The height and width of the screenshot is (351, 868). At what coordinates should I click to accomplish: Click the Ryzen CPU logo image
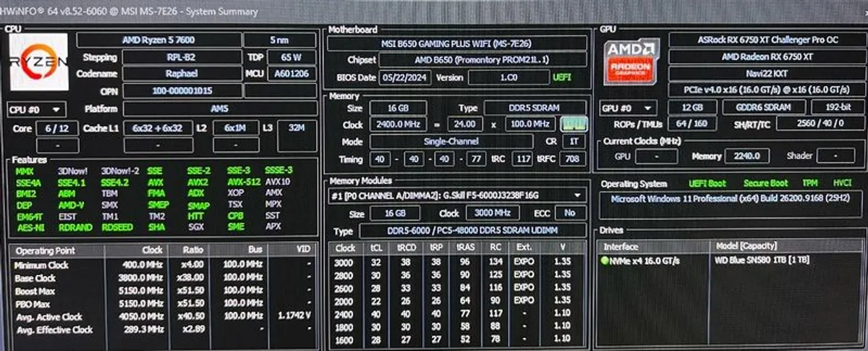click(39, 63)
